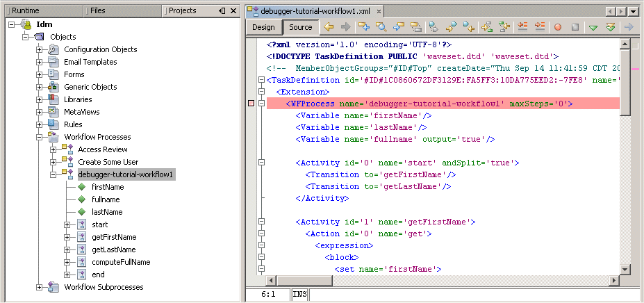Collapse the Extension code fold
The height and width of the screenshot is (303, 644).
[x=261, y=92]
